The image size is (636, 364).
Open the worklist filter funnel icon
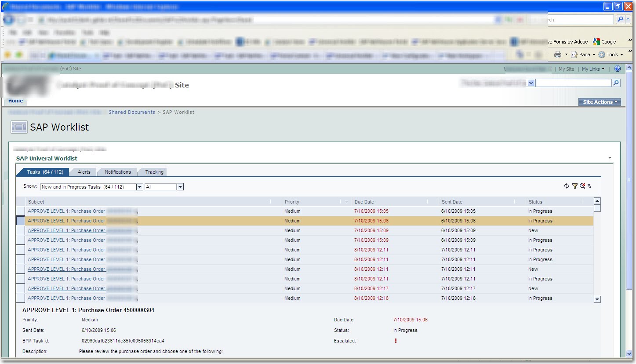point(575,186)
